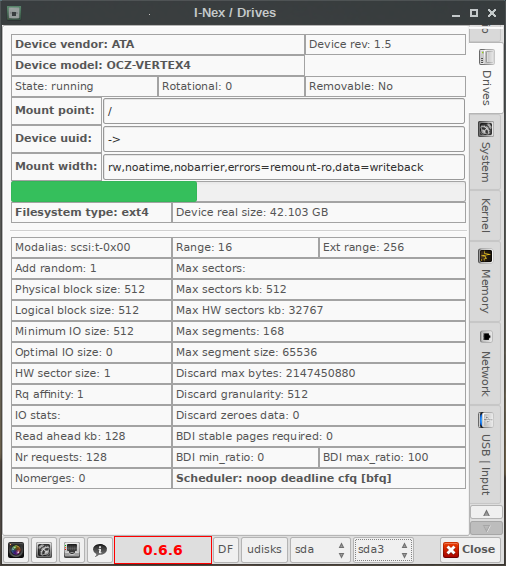Switch to the Memory tab

[485, 282]
